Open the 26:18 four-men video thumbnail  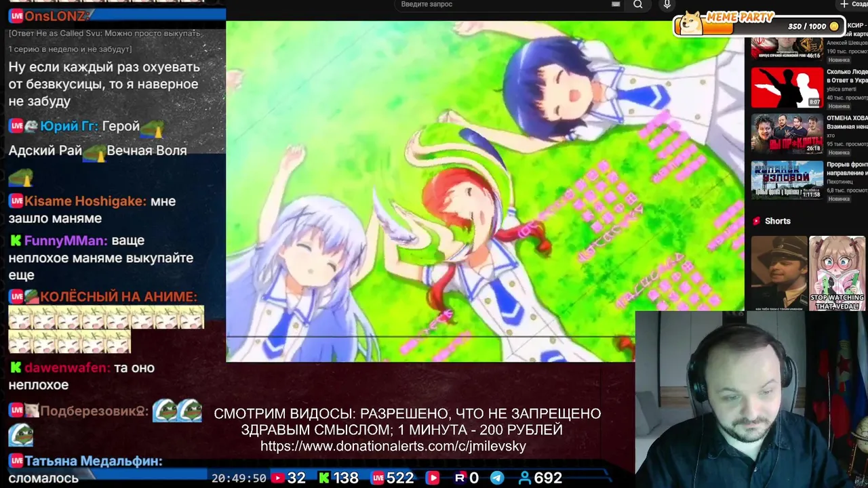pos(787,134)
